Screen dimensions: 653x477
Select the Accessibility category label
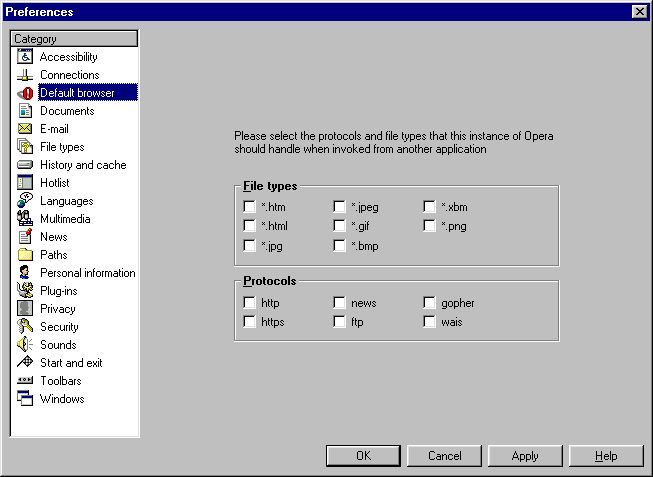[69, 57]
